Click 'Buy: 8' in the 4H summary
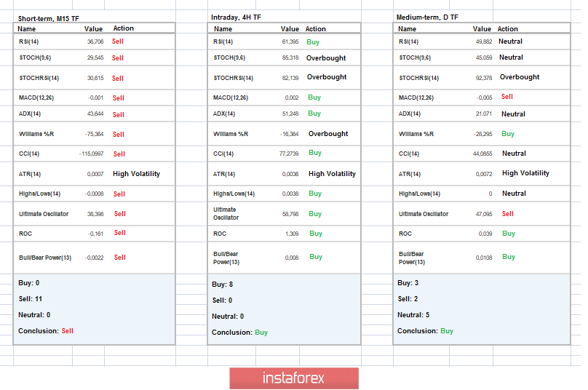The width and height of the screenshot is (588, 390). click(x=223, y=284)
